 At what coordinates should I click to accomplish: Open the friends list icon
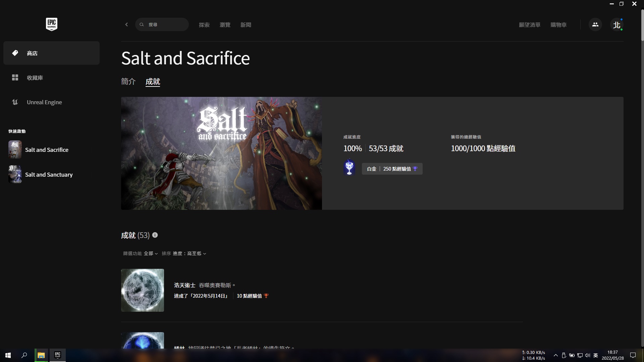click(595, 24)
